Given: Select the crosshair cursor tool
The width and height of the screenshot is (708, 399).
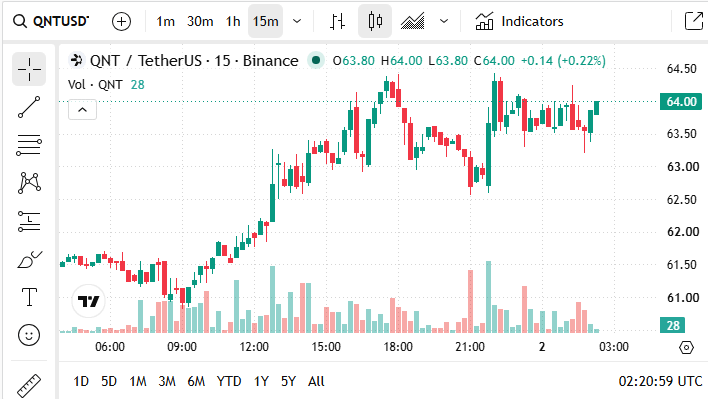Looking at the screenshot, I should tap(29, 69).
